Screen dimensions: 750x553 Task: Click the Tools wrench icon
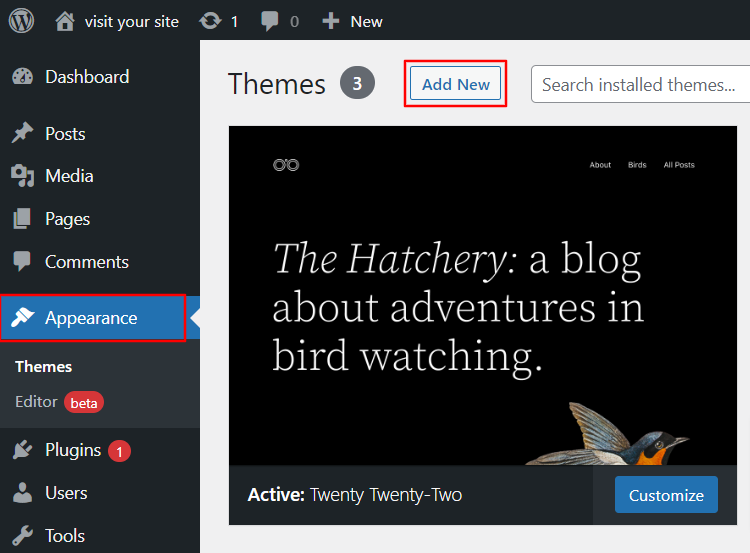22,536
